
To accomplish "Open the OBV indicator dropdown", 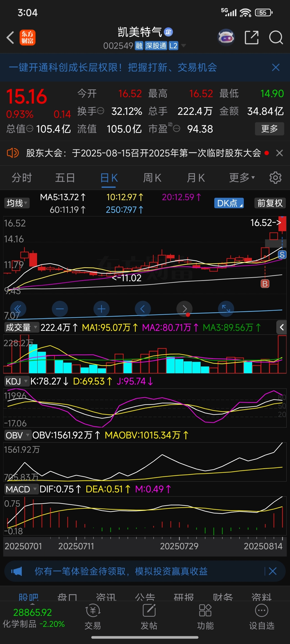I will pyautogui.click(x=18, y=435).
